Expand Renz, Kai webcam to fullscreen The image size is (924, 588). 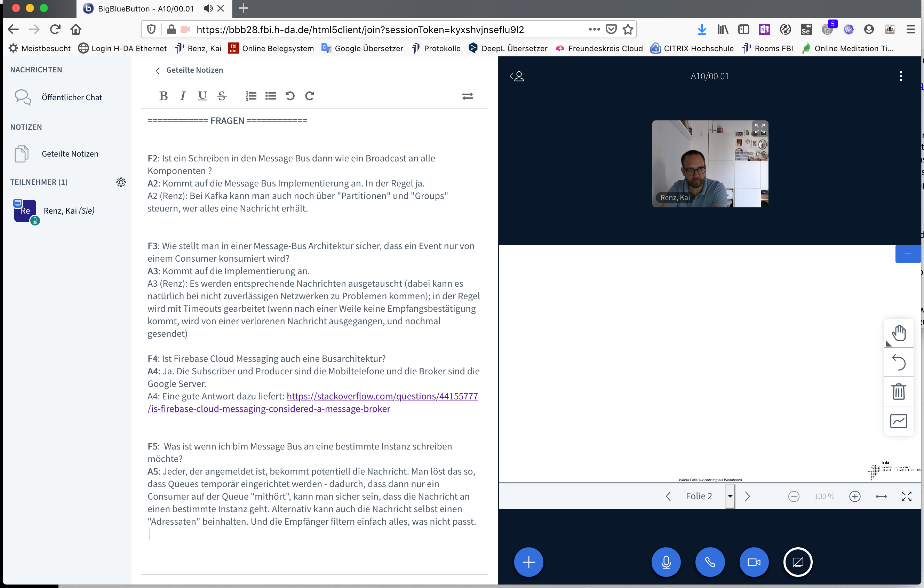coord(759,129)
